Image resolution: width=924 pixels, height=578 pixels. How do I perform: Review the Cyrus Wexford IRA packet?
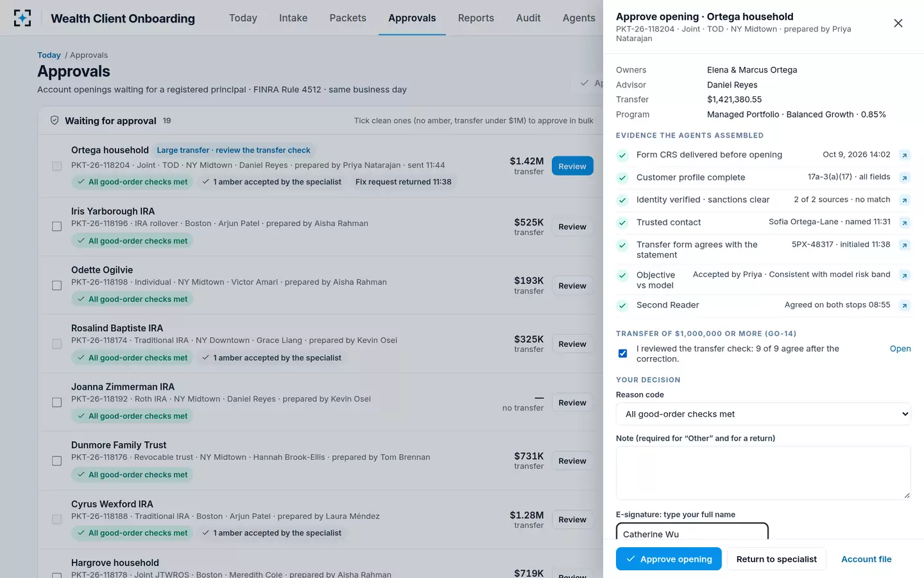(572, 520)
